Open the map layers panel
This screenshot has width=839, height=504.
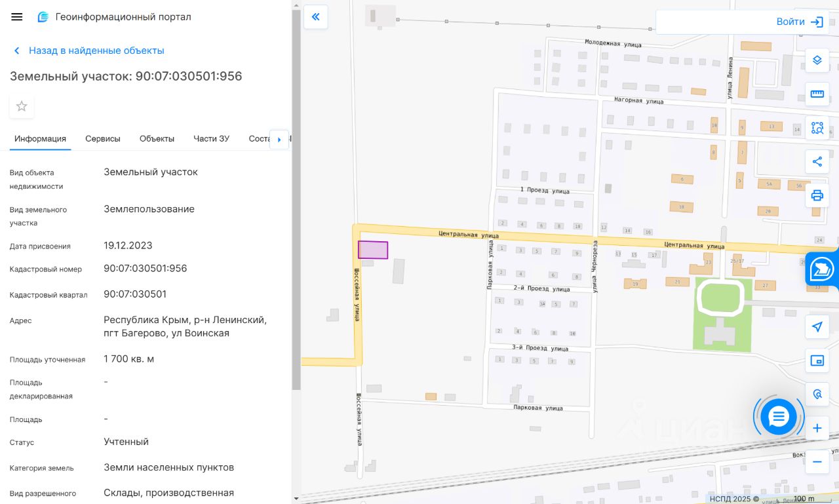817,60
